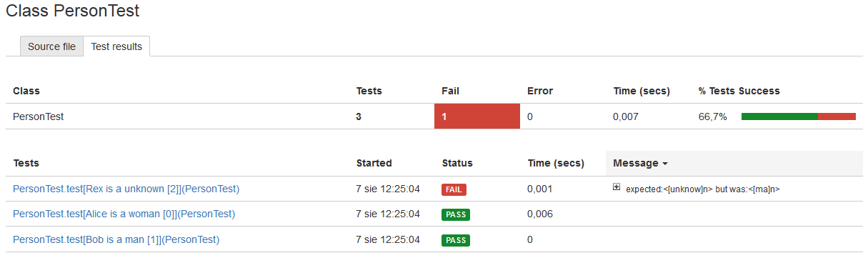
Task: Click the Tests column header in lower table
Action: coord(26,163)
